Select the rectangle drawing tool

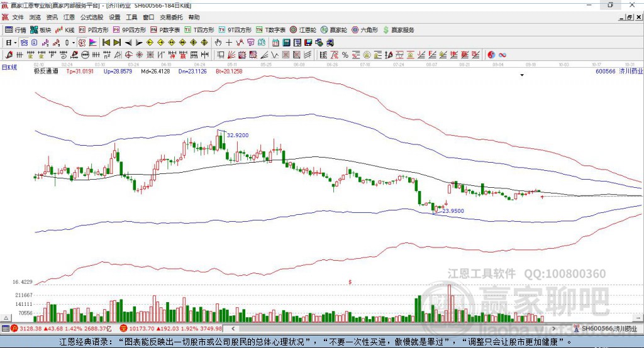[x=221, y=55]
